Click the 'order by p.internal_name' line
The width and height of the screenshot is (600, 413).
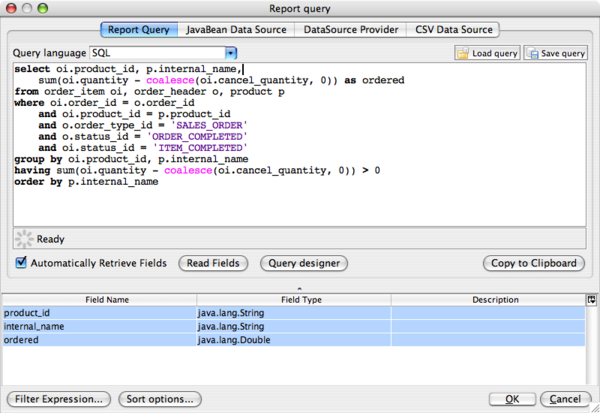86,182
